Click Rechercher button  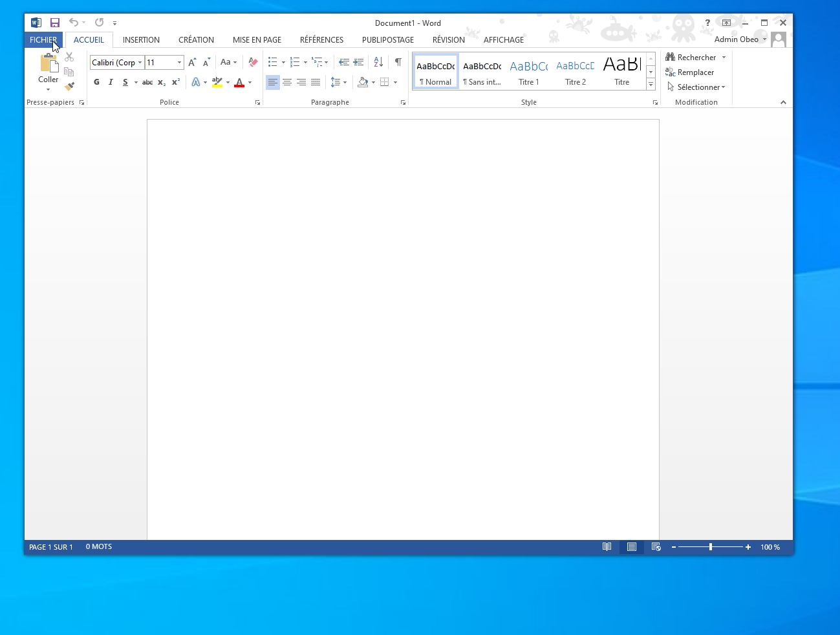[x=690, y=58]
